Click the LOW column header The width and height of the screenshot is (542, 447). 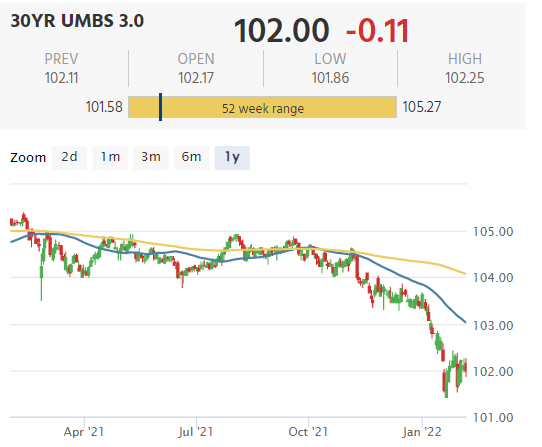(330, 59)
